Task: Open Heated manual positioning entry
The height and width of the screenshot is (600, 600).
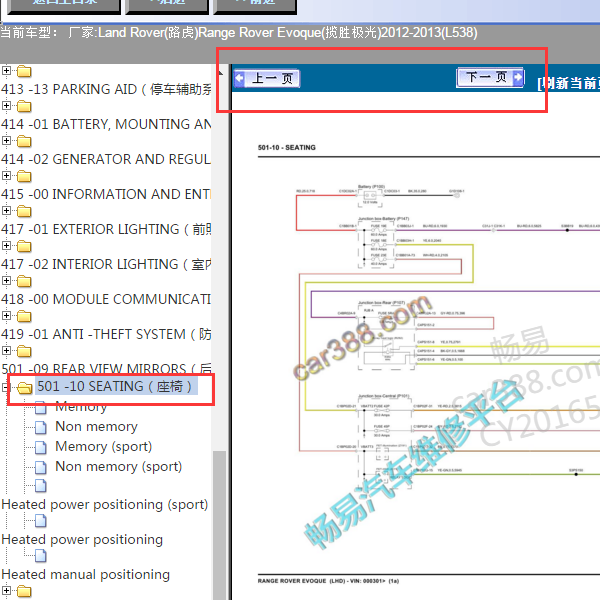Action: click(86, 575)
